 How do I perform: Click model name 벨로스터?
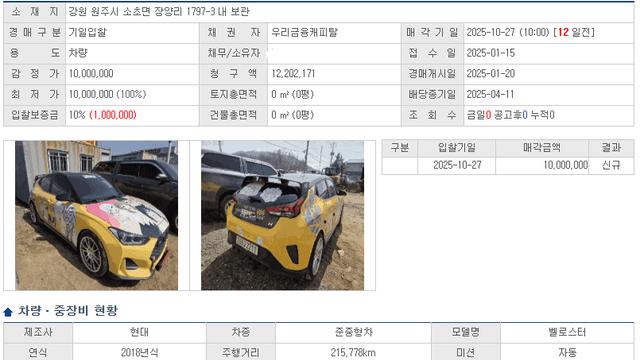(x=567, y=332)
